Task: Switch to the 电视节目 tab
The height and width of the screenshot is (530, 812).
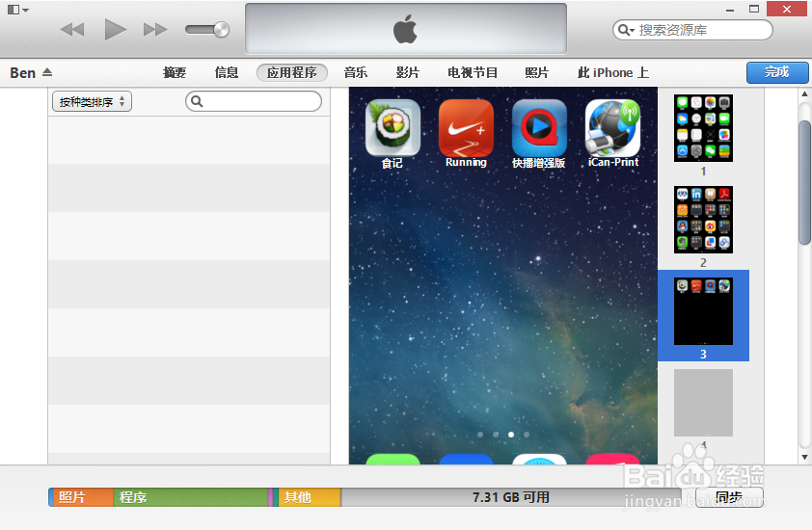Action: pos(473,72)
